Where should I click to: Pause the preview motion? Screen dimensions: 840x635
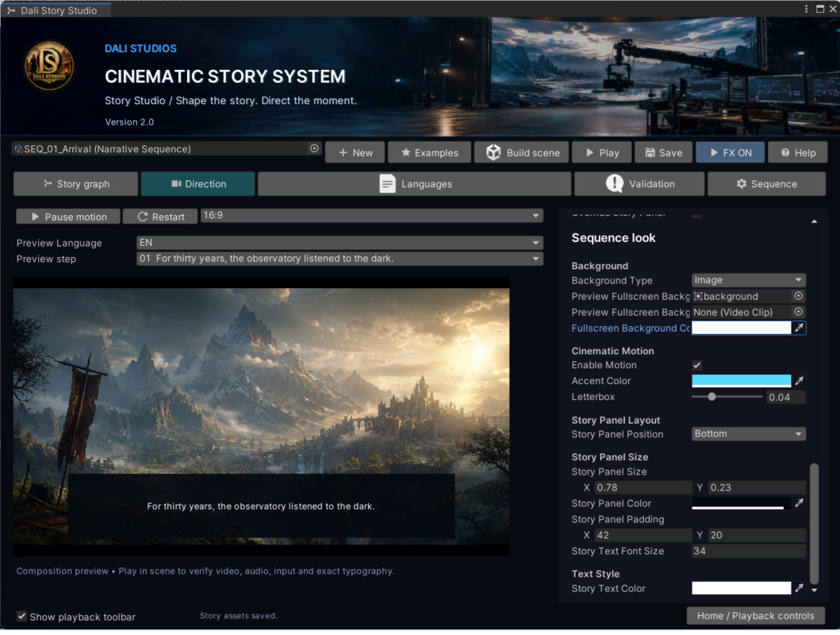tap(68, 217)
